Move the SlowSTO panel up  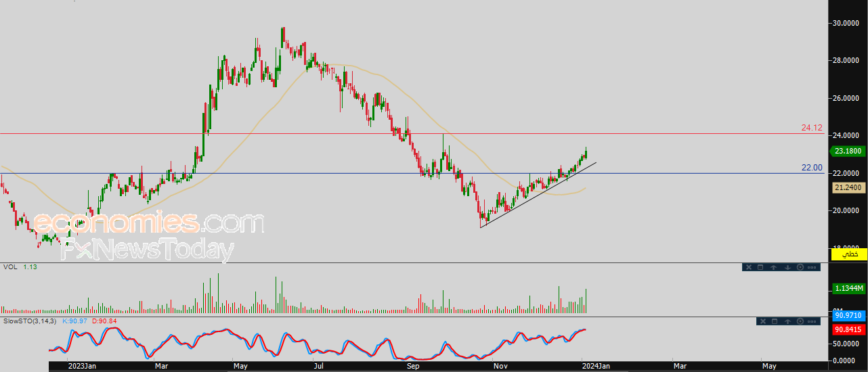pos(787,321)
